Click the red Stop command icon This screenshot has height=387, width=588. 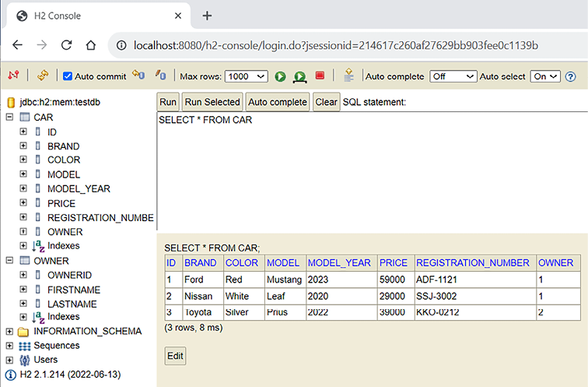tap(320, 76)
